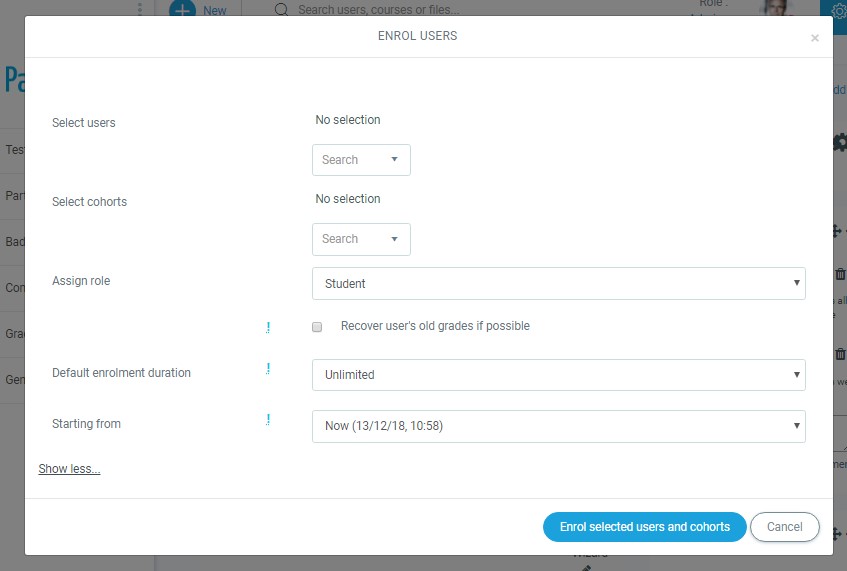Expand the Assign role Student dropdown

pyautogui.click(x=558, y=283)
